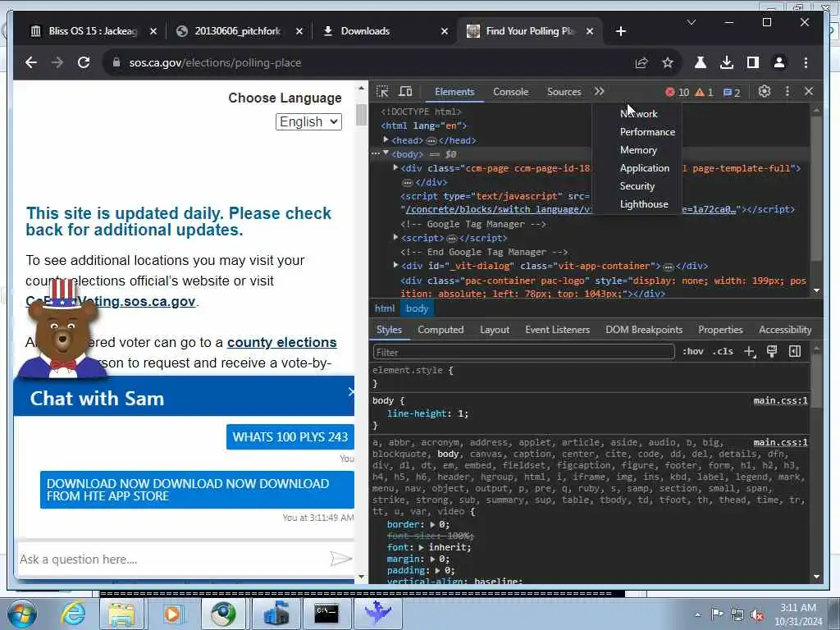Open the main.css:1 link for body rule

click(780, 400)
